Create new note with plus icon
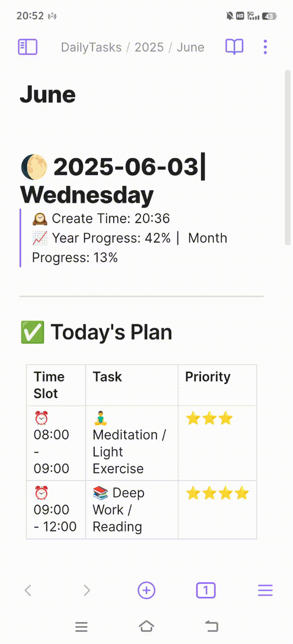The width and height of the screenshot is (293, 644). 146,590
